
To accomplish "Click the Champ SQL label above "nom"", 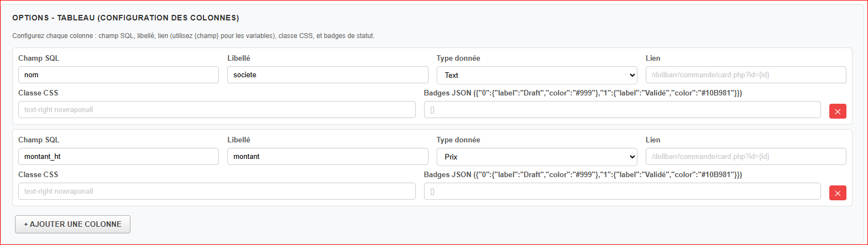I will (39, 58).
